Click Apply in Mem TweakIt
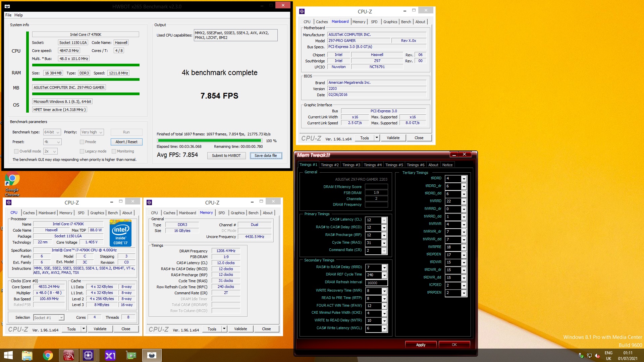 click(x=421, y=345)
